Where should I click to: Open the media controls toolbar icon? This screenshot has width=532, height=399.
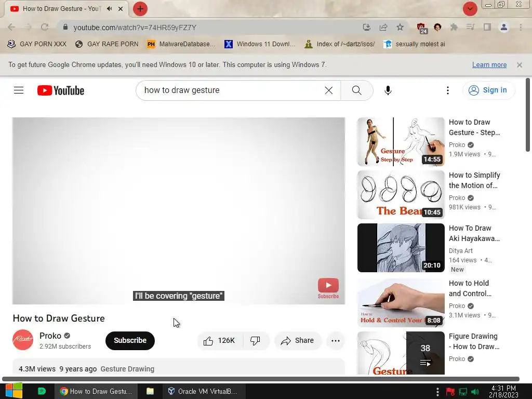[470, 27]
